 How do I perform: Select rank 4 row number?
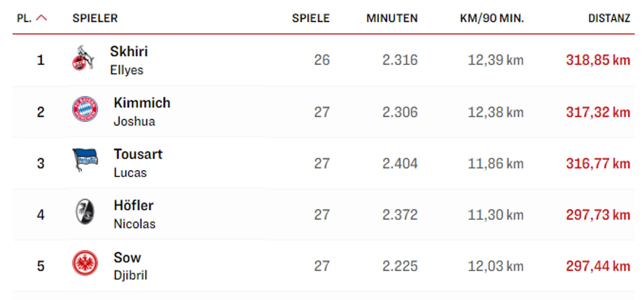pos(41,215)
